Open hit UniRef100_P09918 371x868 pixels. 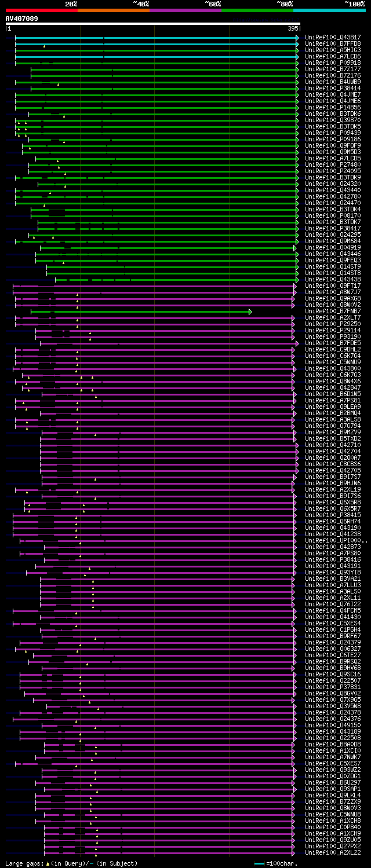[x=333, y=63]
